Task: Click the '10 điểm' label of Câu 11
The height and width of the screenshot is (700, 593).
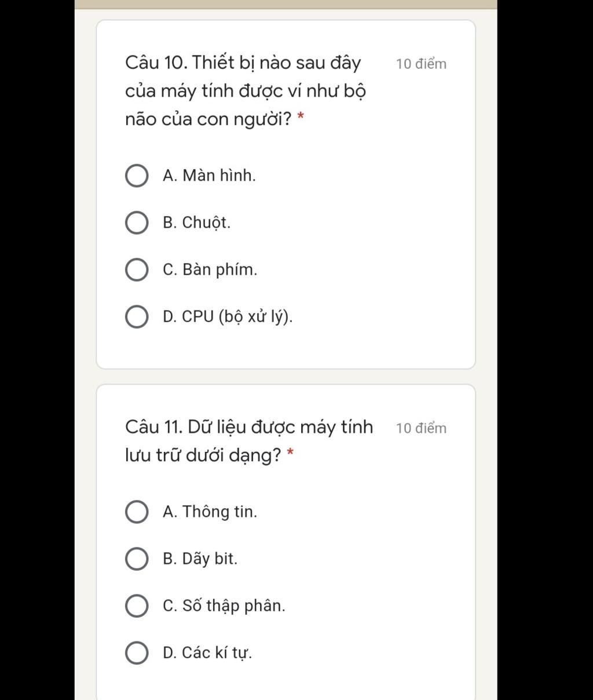Action: [421, 428]
